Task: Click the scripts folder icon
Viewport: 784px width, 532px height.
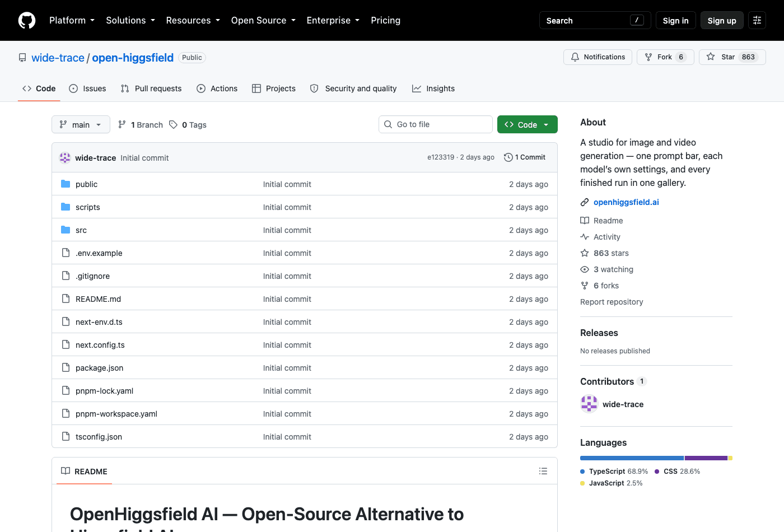Action: coord(66,207)
